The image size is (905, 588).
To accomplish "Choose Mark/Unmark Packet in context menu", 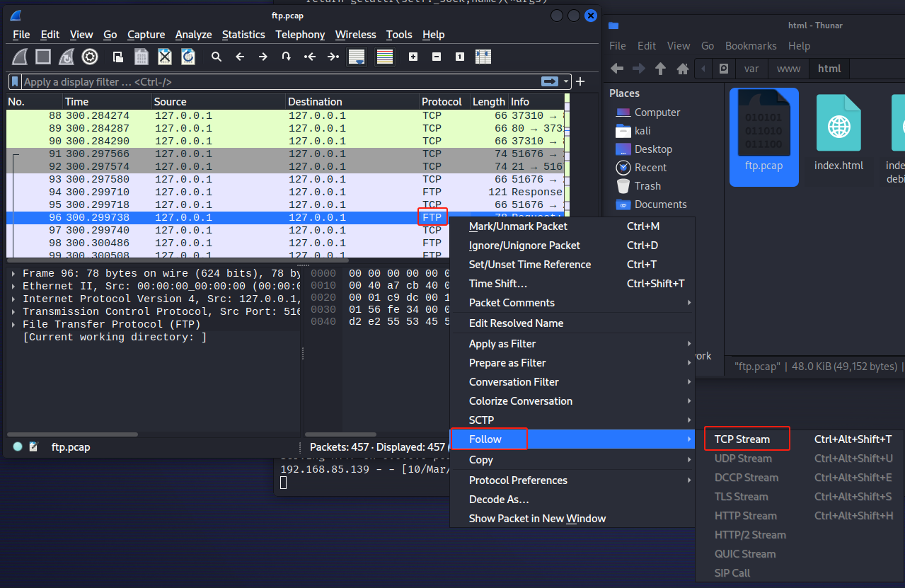I will (518, 226).
